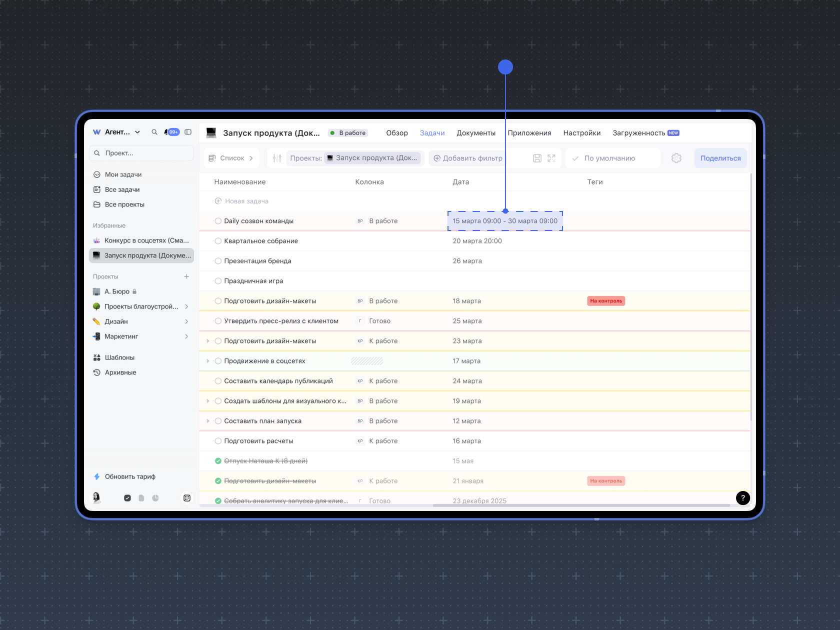This screenshot has height=630, width=840.
Task: Expand the 'Дизайн' project folder
Action: coord(186,321)
